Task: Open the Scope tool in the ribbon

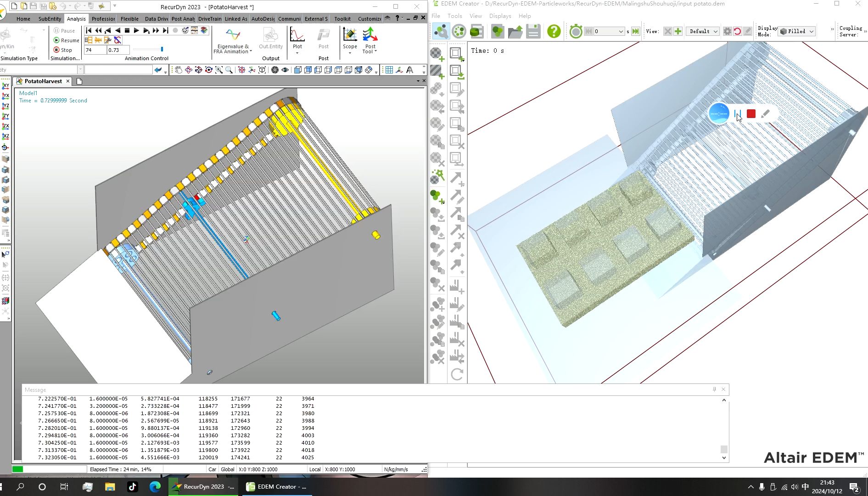Action: point(350,38)
